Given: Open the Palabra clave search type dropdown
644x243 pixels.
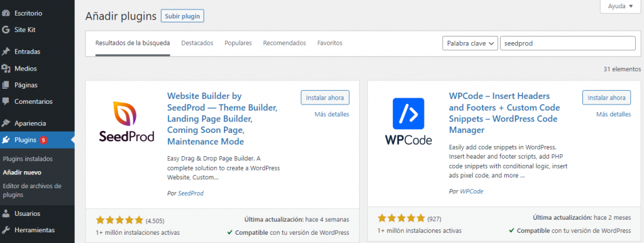Looking at the screenshot, I should [x=470, y=43].
